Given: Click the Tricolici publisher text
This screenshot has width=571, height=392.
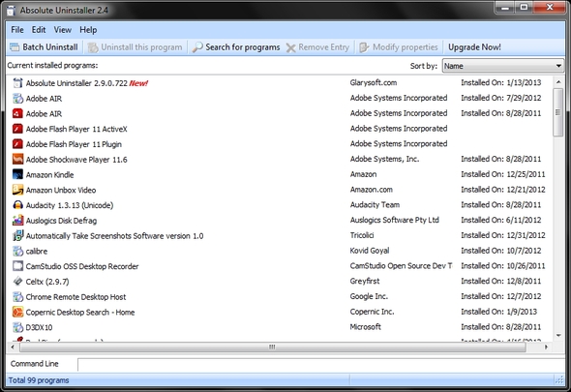Looking at the screenshot, I should pyautogui.click(x=362, y=235).
